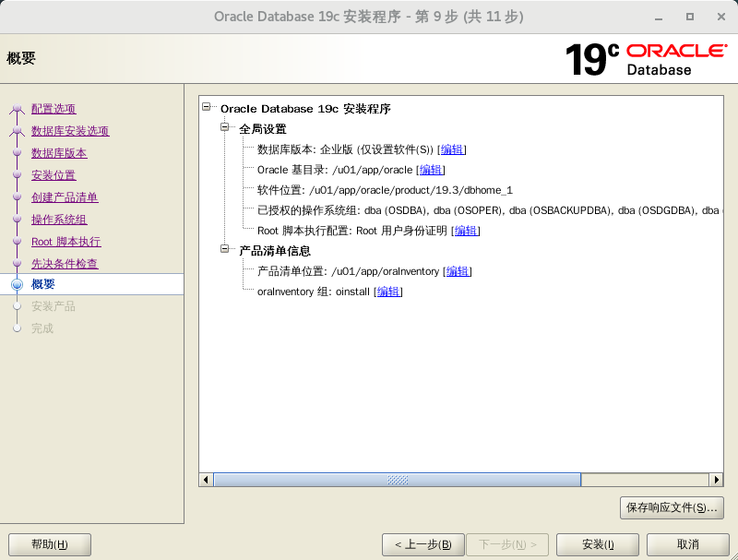Collapse the 全局设置 tree section
Viewport: 738px width, 560px height.
tap(224, 127)
